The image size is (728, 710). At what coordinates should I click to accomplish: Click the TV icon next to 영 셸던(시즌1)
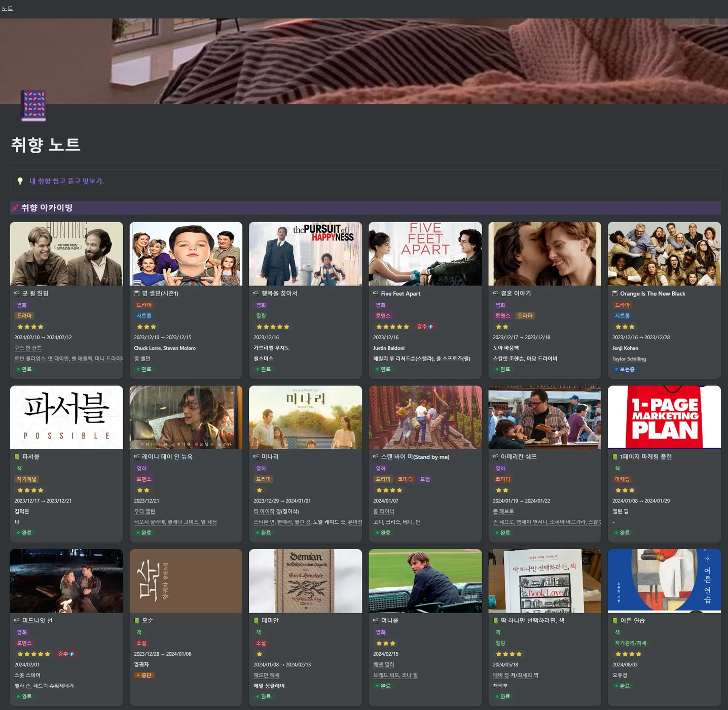click(136, 293)
